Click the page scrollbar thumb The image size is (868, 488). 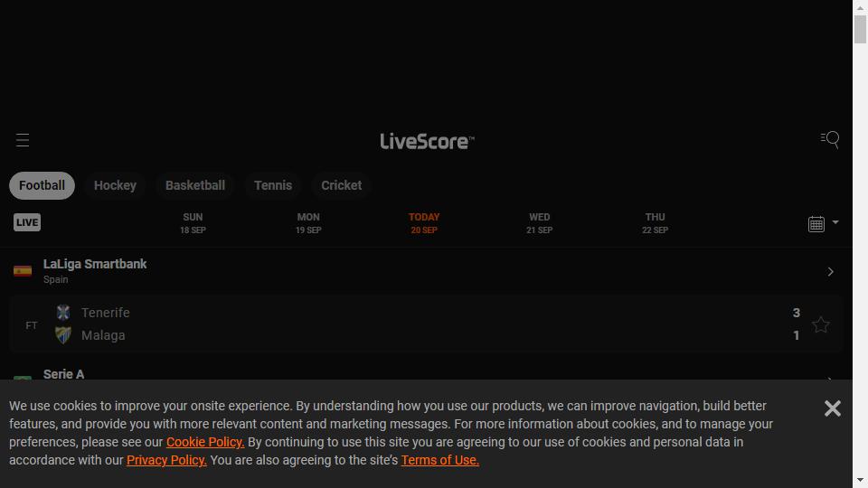click(860, 29)
